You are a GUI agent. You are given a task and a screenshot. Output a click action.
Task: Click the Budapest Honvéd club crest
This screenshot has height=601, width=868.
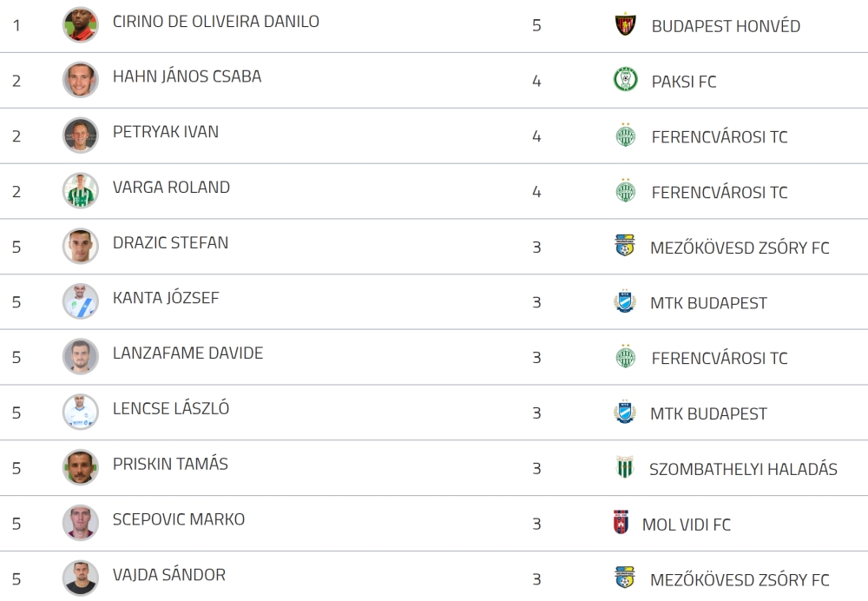(625, 25)
